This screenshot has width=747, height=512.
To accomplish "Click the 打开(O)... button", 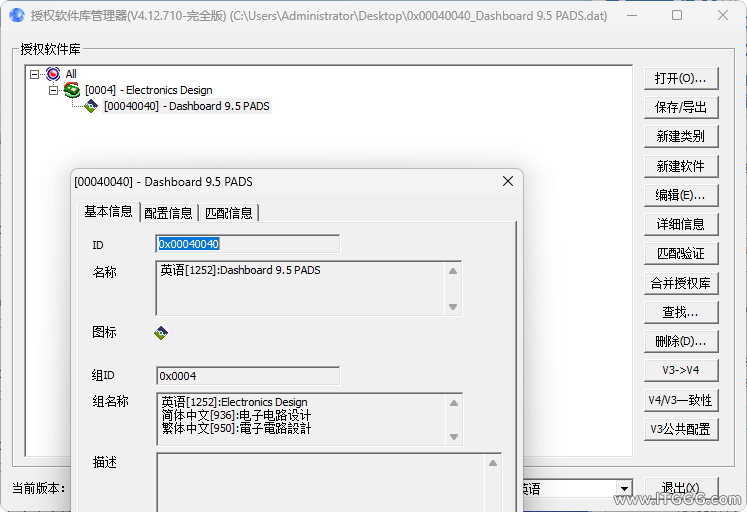I will click(681, 79).
